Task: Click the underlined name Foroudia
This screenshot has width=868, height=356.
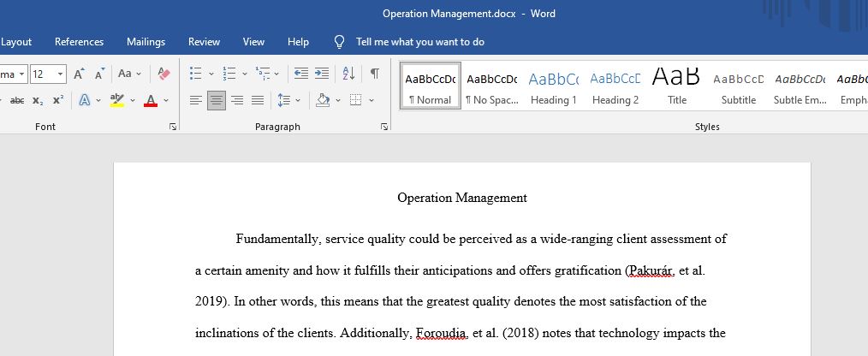Action: 442,333
